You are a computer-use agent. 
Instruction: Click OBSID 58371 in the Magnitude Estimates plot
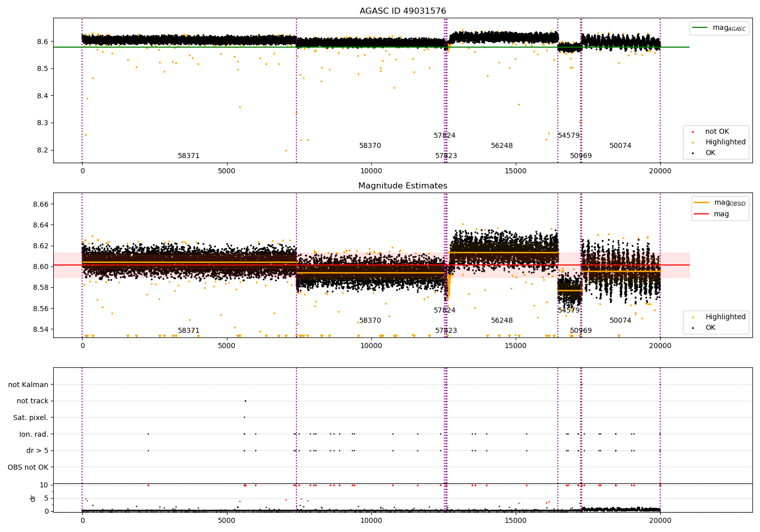click(189, 331)
